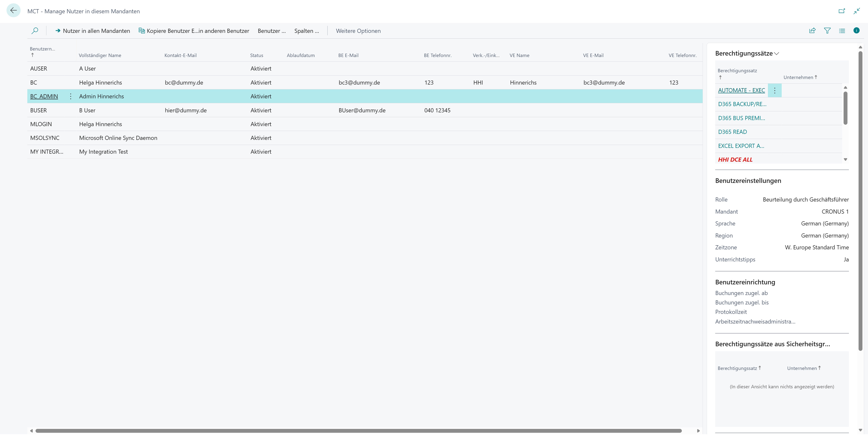The height and width of the screenshot is (440, 868).
Task: Collapse the page using the arrows icon
Action: click(857, 11)
